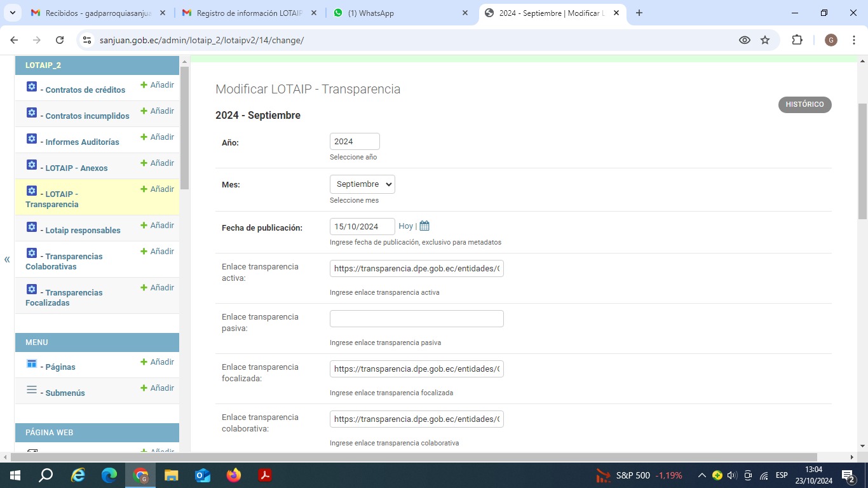Click the empty Enlace transparencia pasiva field
The image size is (868, 488).
coord(416,319)
